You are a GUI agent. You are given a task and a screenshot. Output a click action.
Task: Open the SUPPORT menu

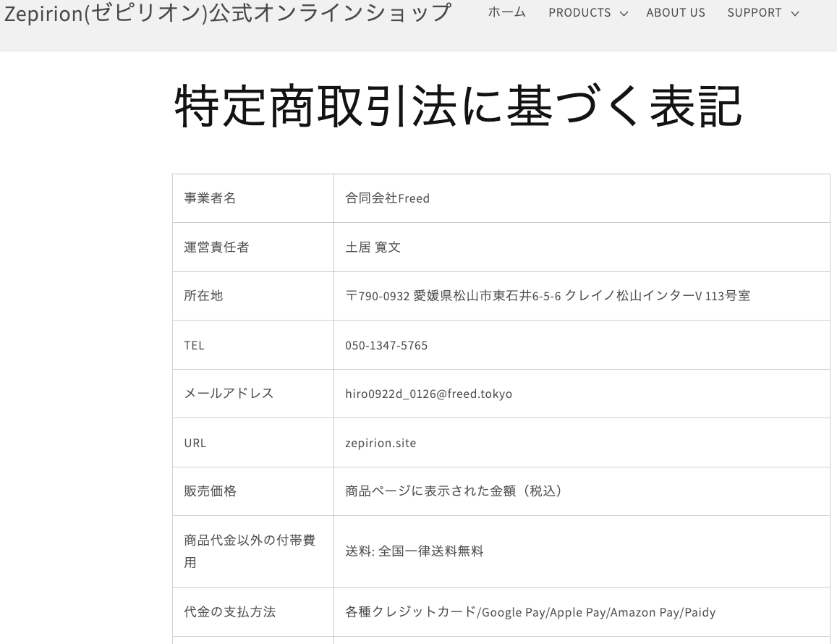pos(755,12)
